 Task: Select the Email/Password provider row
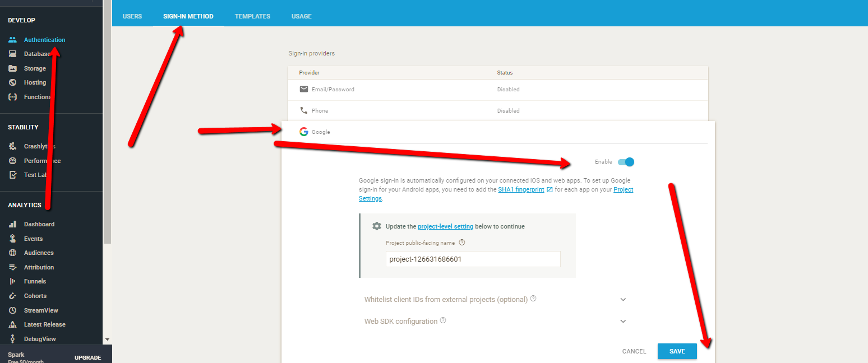[x=498, y=90]
